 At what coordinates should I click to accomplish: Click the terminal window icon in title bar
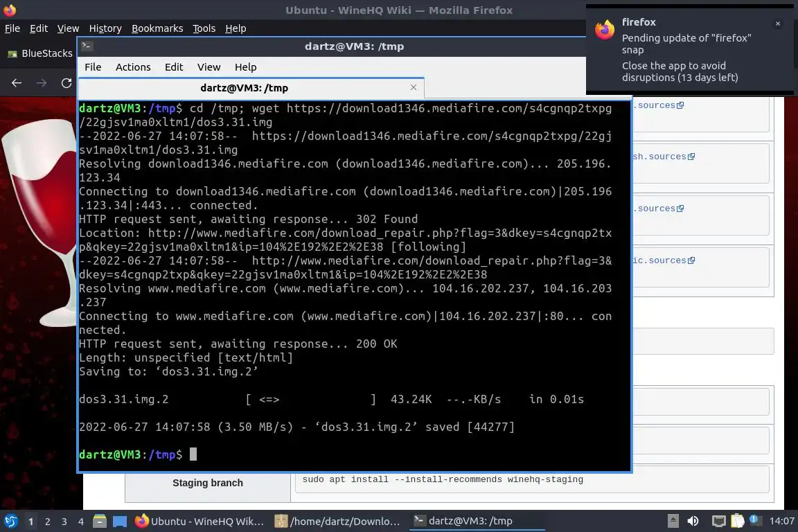click(87, 46)
